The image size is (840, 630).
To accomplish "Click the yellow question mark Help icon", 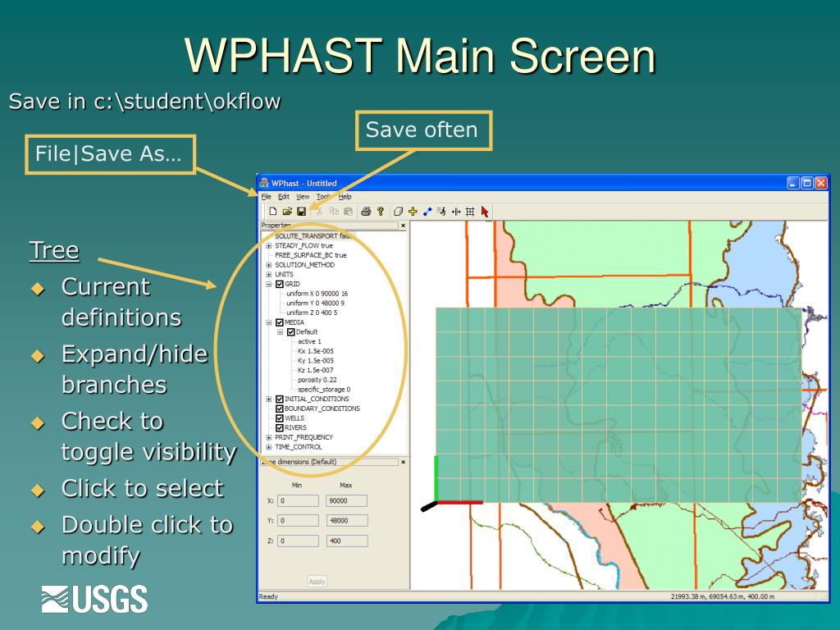I will pos(381,212).
